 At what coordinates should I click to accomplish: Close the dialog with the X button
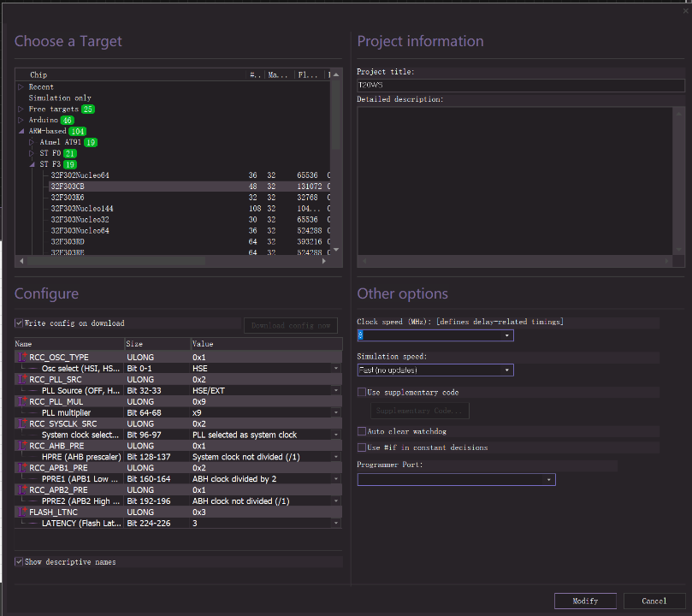(685, 11)
